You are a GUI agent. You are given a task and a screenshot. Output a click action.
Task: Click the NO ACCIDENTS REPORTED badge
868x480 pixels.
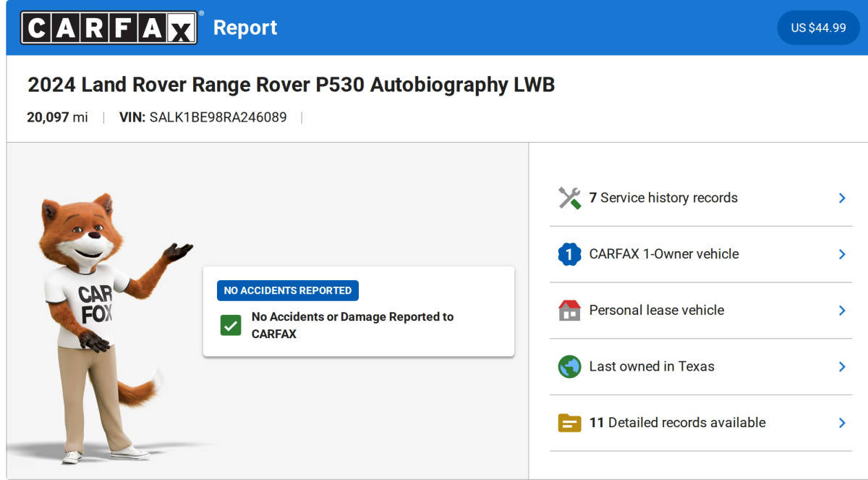pyautogui.click(x=287, y=290)
